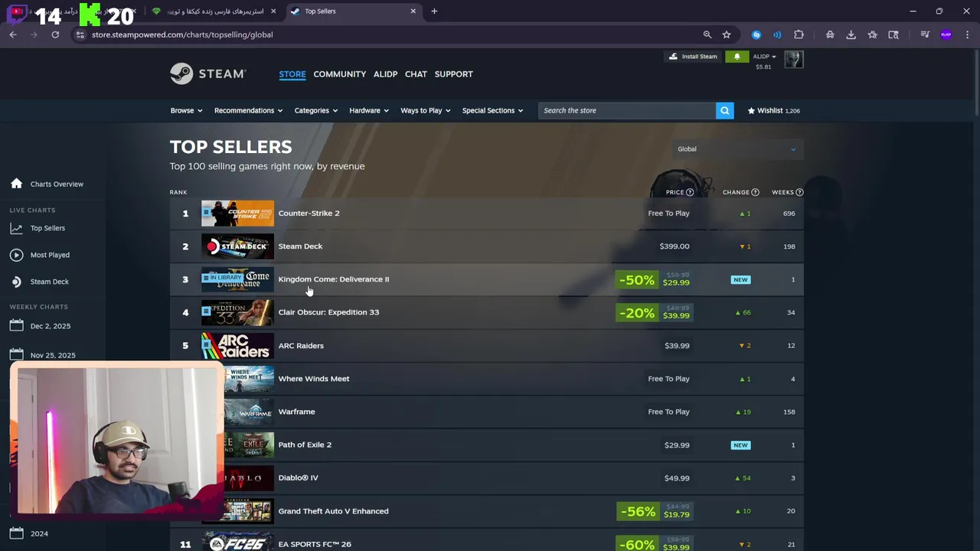Click the Path of Exile 2 title
The image size is (980, 551).
click(305, 445)
